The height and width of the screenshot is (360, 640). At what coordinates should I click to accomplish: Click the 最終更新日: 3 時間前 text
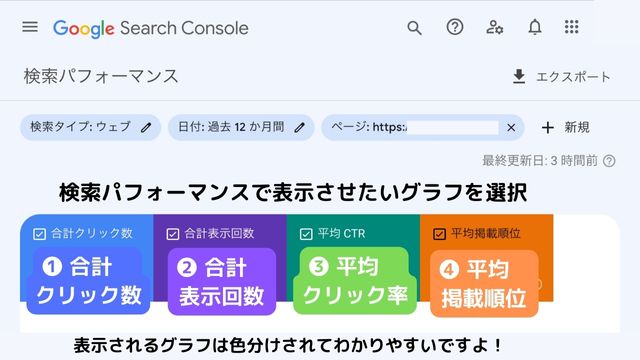click(x=540, y=161)
